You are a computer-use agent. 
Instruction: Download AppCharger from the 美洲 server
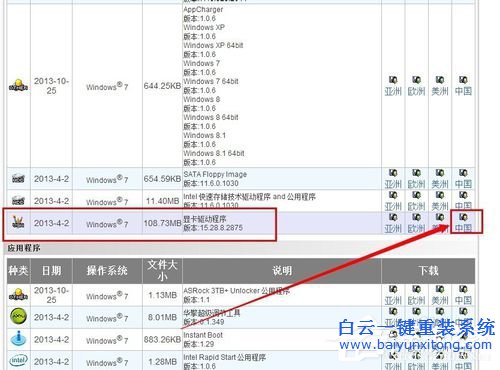440,86
